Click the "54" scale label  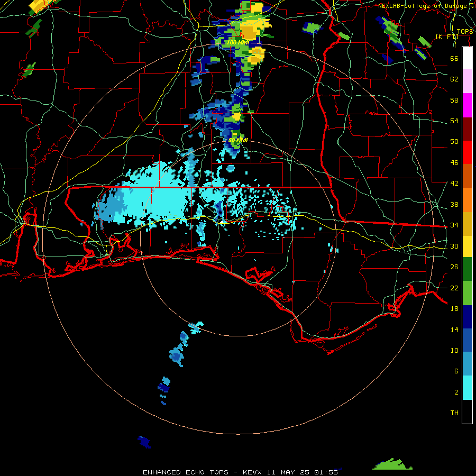tap(454, 121)
